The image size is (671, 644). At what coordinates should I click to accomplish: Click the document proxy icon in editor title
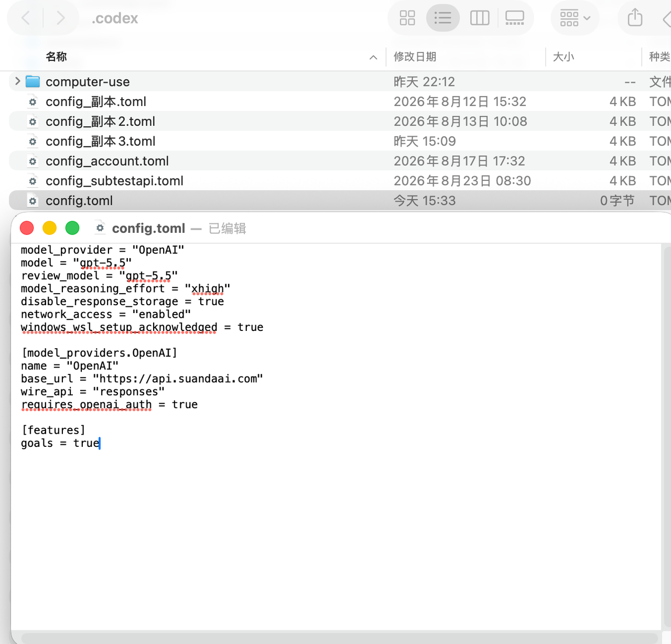[x=100, y=228]
